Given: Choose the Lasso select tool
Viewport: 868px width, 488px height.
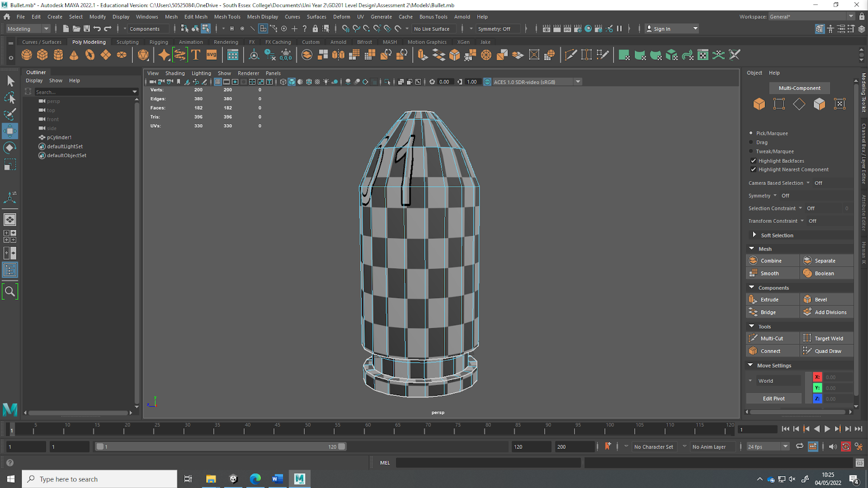Looking at the screenshot, I should click(10, 98).
